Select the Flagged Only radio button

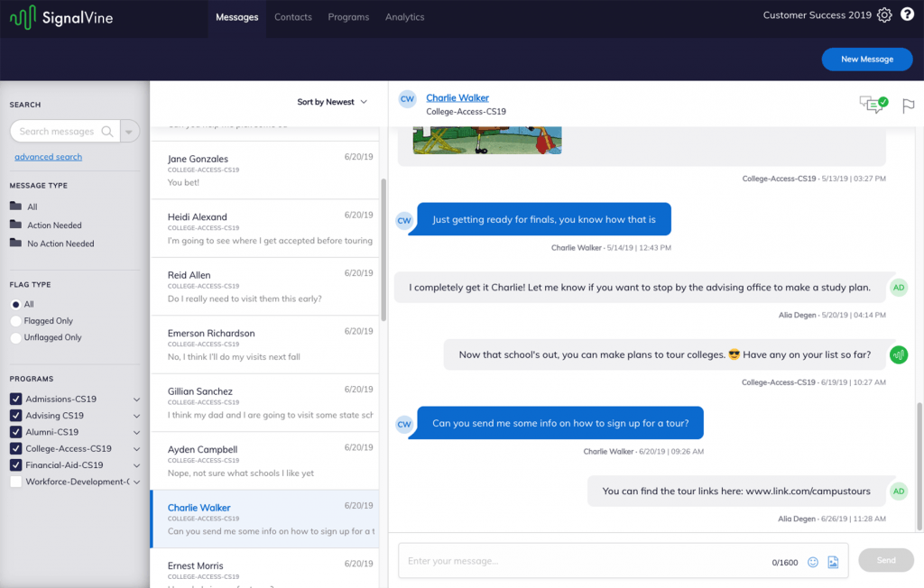click(16, 321)
